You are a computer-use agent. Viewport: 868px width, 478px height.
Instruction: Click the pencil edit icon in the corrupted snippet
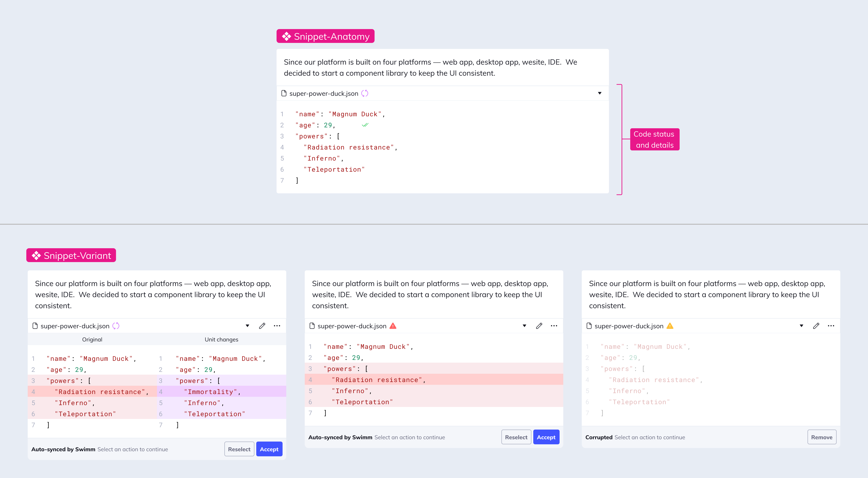[816, 326]
